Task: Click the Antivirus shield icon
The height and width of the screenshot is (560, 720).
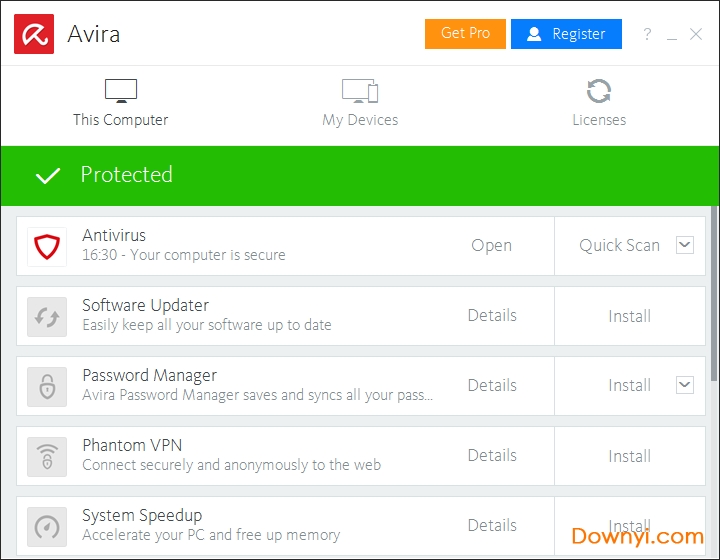Action: point(47,246)
